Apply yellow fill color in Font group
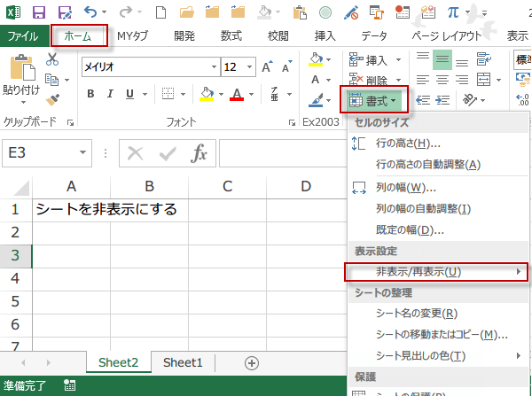 pos(207,94)
